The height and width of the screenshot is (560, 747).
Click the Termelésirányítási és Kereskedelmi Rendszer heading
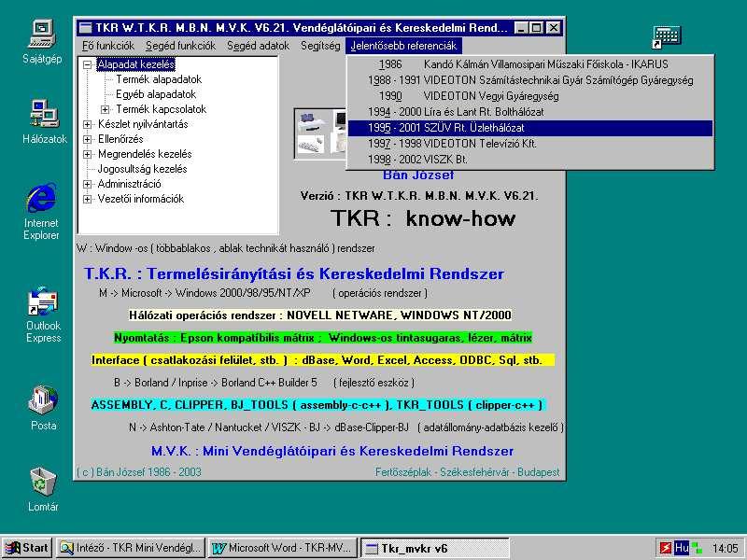coord(293,273)
